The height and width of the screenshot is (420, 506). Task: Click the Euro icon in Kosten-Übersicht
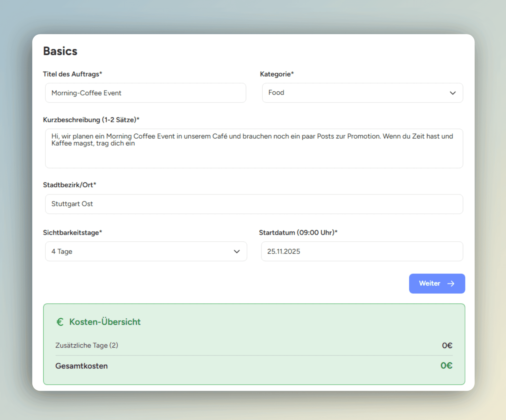60,322
